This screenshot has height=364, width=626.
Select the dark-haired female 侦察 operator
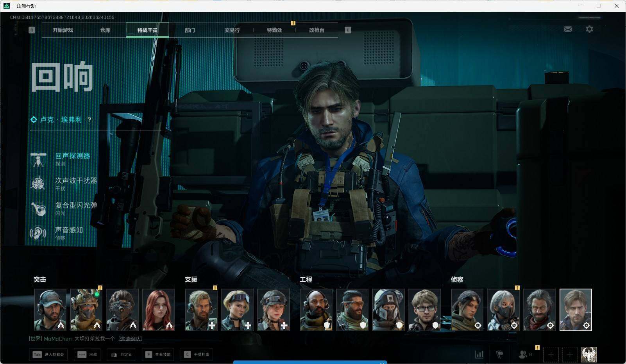[x=467, y=310]
